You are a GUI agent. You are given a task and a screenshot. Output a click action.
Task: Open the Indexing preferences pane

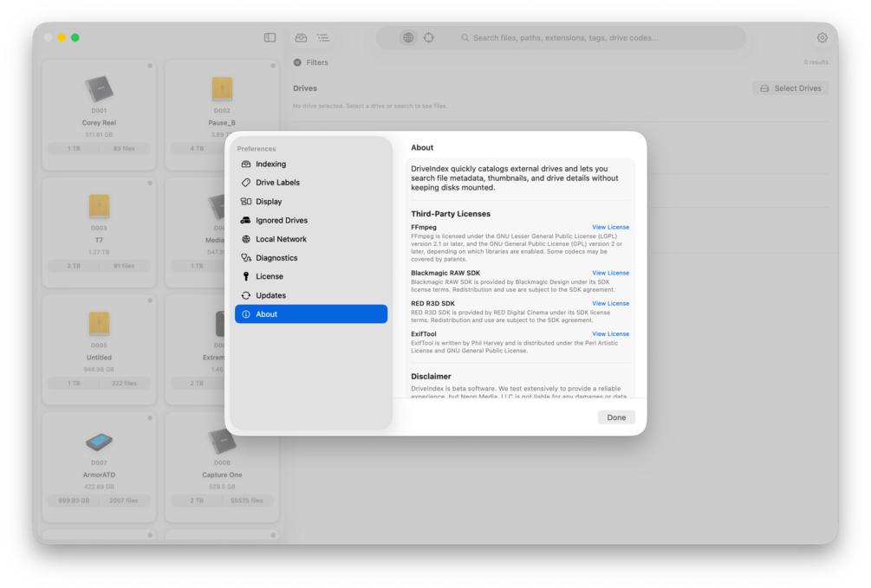[311, 165]
